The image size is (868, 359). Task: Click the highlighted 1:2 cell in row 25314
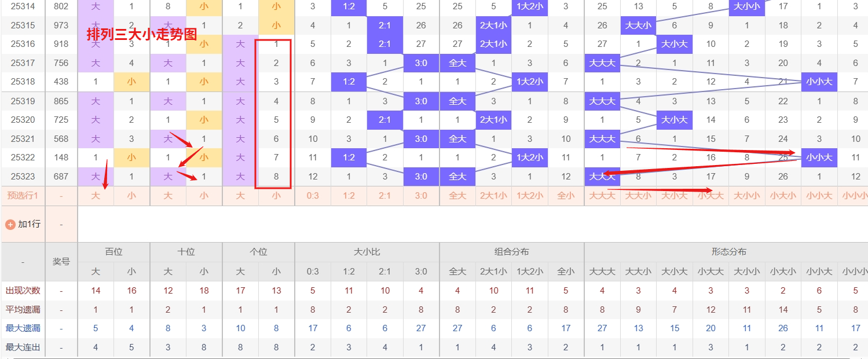tap(349, 7)
